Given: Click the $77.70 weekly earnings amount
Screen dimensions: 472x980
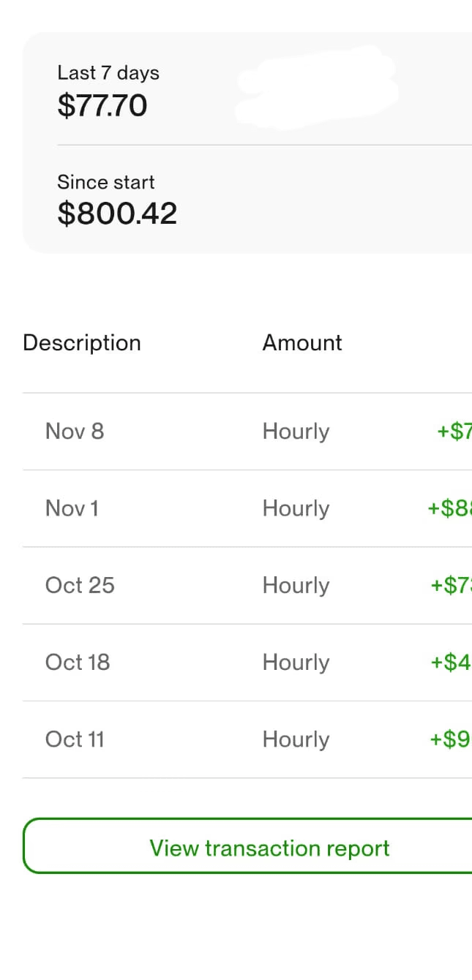Looking at the screenshot, I should tap(102, 105).
